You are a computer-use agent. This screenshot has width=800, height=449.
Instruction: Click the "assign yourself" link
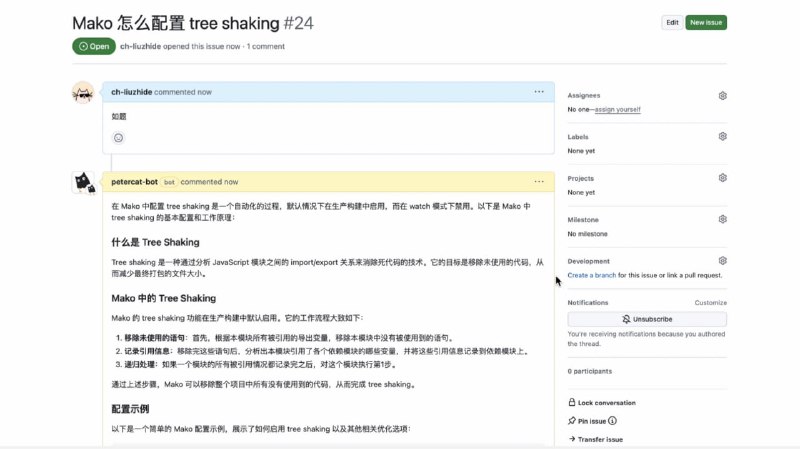(x=617, y=109)
